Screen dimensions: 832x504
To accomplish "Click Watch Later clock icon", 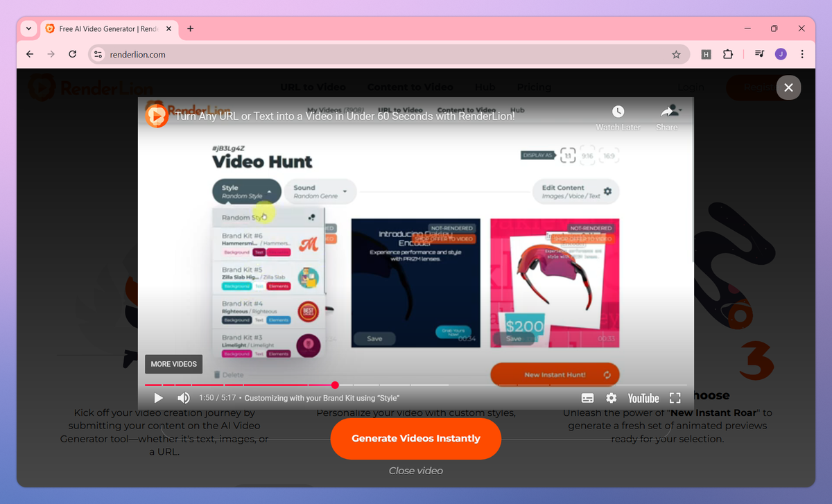I will (618, 112).
